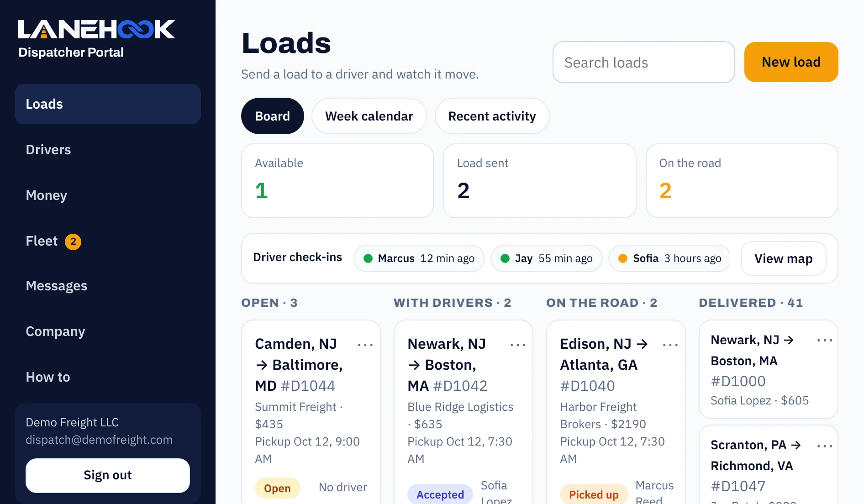Open options for delivered load #D1000
Viewport: 864px width, 504px height.
(825, 340)
